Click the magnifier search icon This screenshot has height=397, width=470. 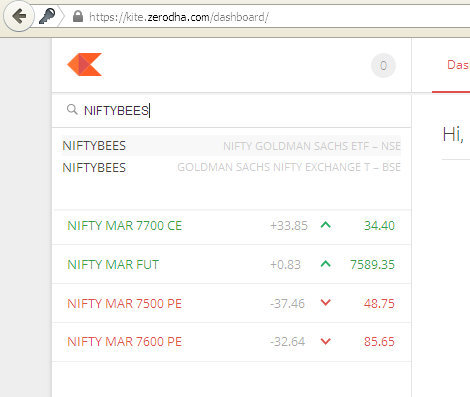click(x=72, y=109)
